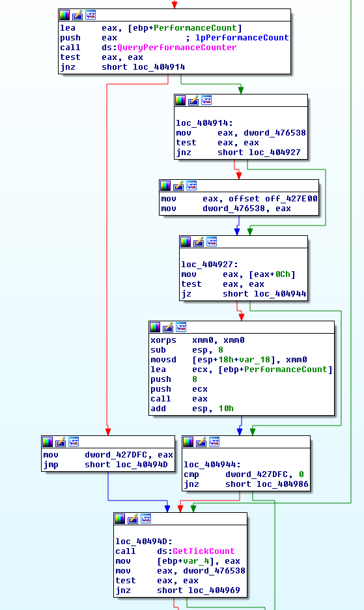Click edit-comment pencil icon on QueryPerformanceCounter block

click(77, 15)
